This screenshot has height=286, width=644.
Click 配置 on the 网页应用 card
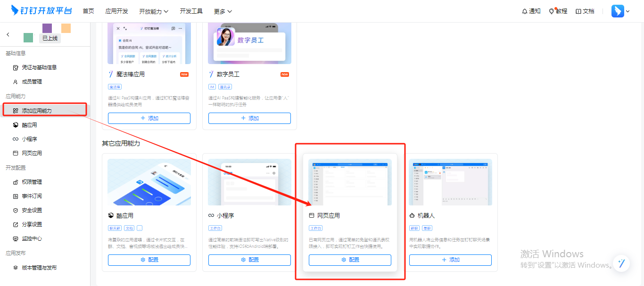[350, 260]
